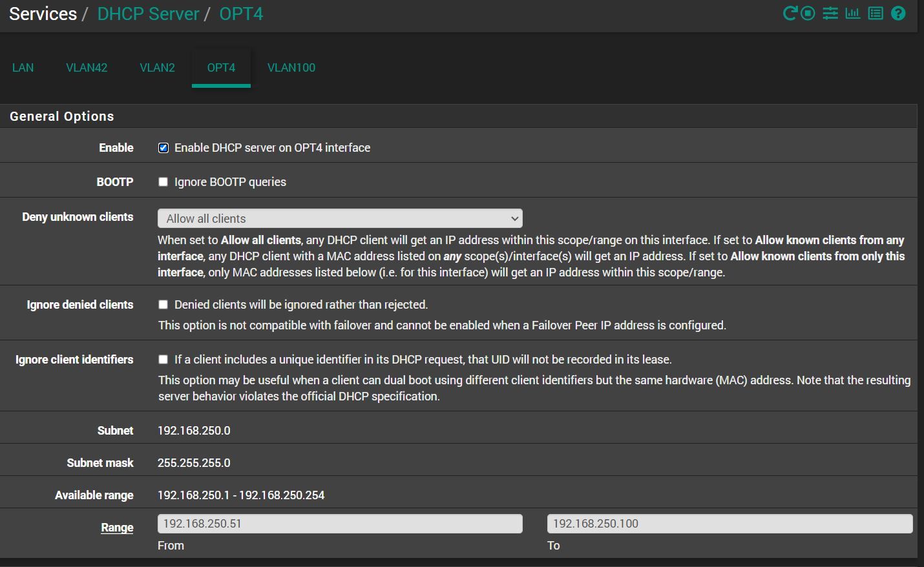
Task: Click the DHCP Server breadcrumb link
Action: [x=148, y=14]
